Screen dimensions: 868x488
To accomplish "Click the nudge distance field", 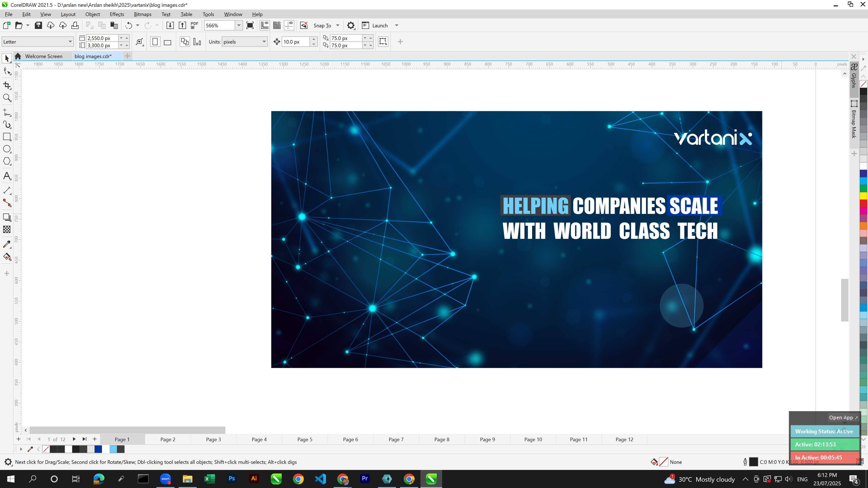I will tap(296, 42).
